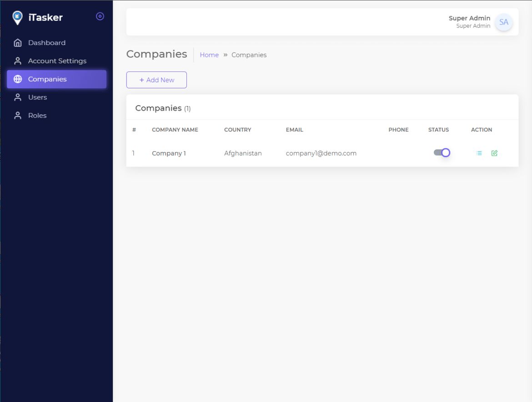Click the Email column header
The image size is (532, 402).
click(x=294, y=130)
